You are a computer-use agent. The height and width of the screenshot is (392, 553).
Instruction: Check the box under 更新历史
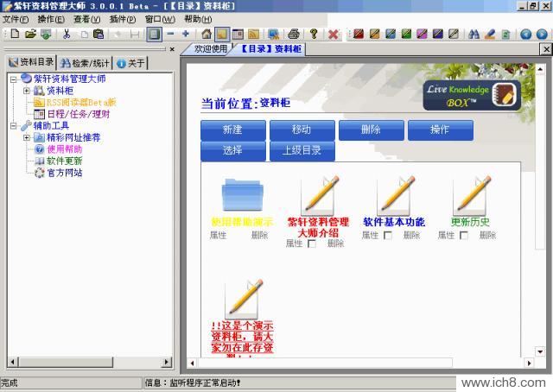(464, 235)
